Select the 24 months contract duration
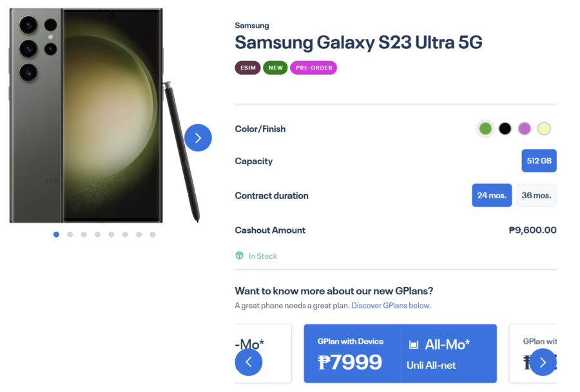This screenshot has height=392, width=580. [492, 195]
